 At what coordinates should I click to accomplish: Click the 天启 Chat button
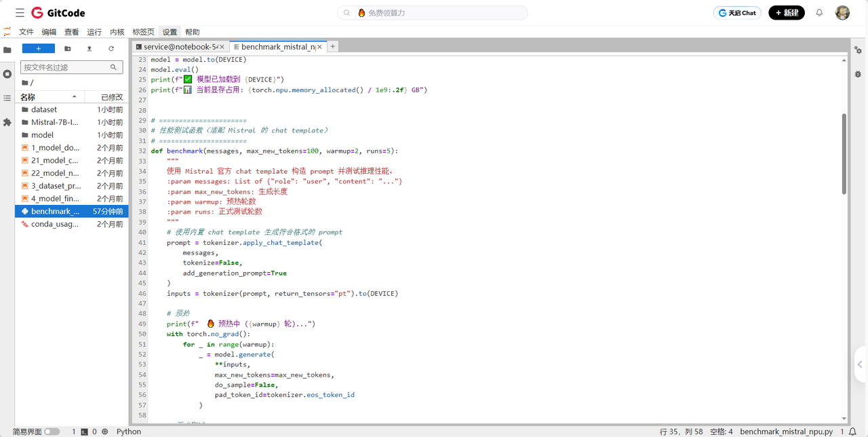[x=737, y=13]
